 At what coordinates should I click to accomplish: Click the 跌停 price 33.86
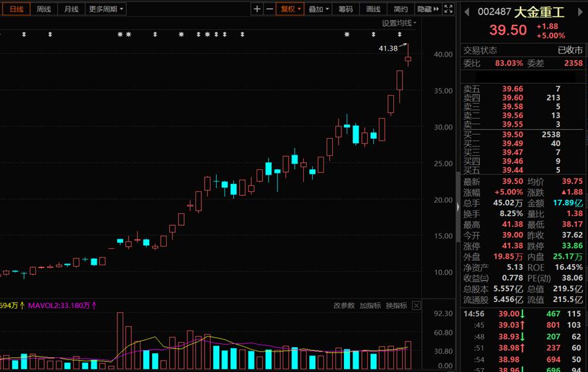572,246
